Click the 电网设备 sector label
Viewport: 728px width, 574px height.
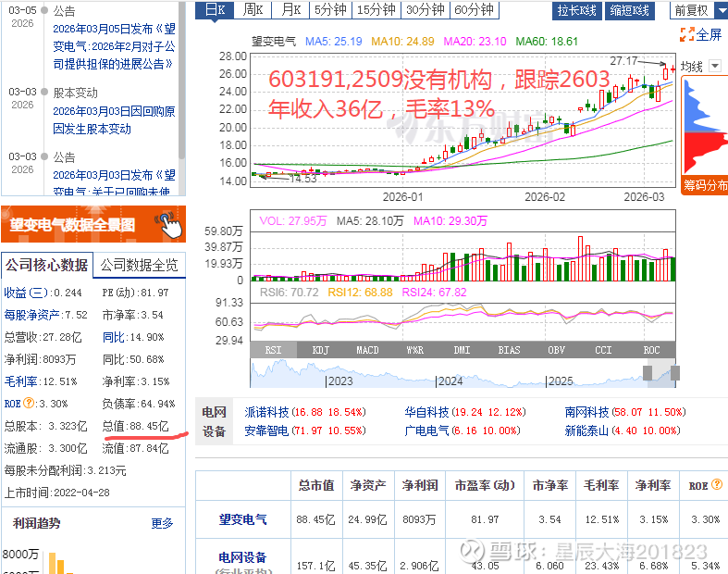pyautogui.click(x=214, y=421)
